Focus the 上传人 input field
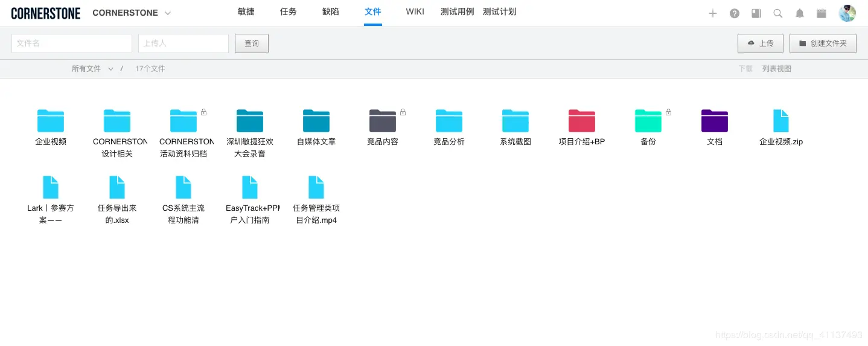868x346 pixels. [183, 43]
